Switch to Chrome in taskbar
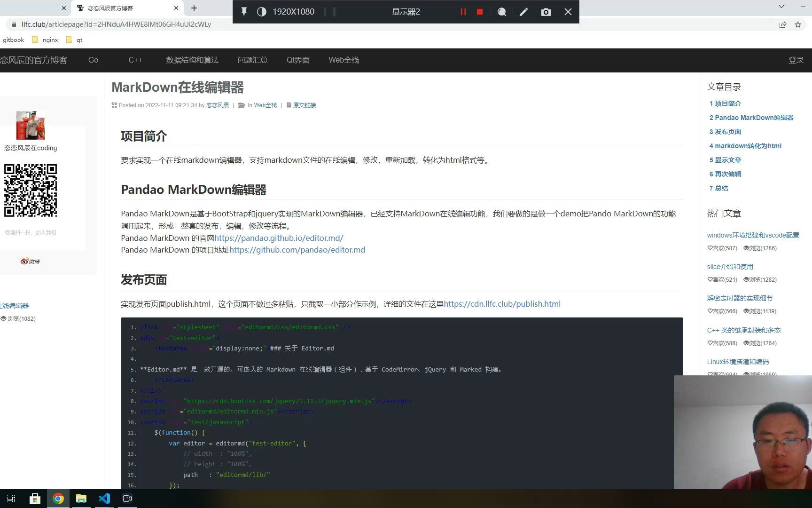 (58, 499)
